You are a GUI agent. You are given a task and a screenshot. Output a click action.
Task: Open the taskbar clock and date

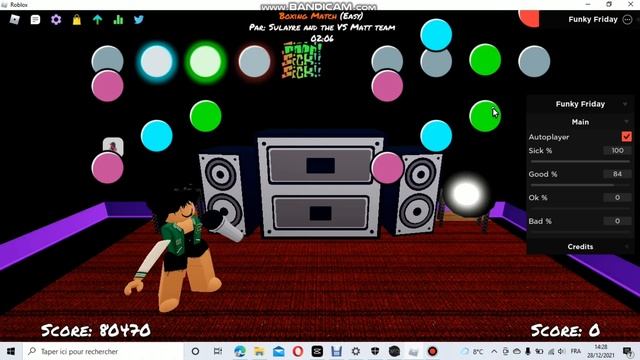click(x=601, y=351)
